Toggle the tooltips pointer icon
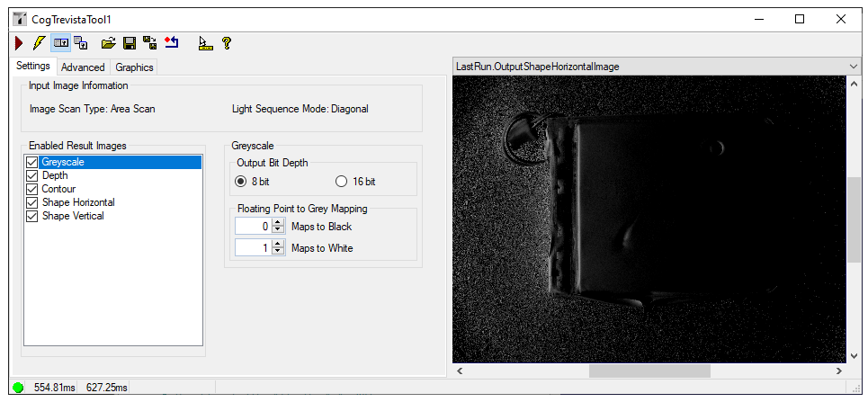This screenshot has height=402, width=868. pyautogui.click(x=205, y=42)
